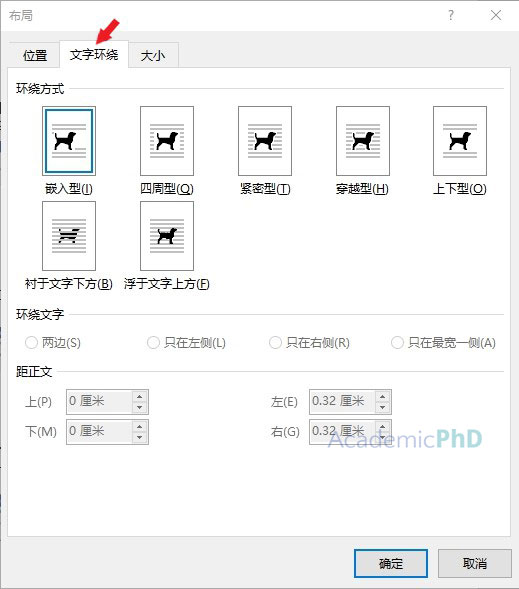Viewport: 519px width, 589px height.
Task: Select 衬于文字下方 behind text icon
Action: coord(69,236)
